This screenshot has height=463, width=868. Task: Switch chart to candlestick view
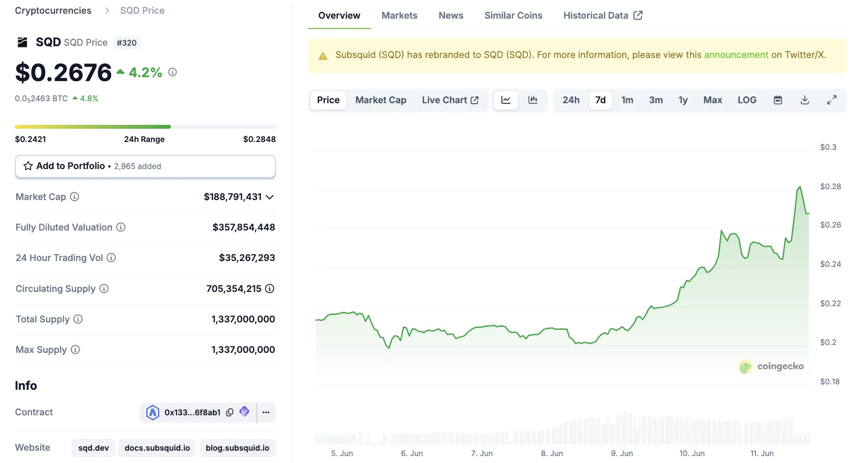pyautogui.click(x=532, y=100)
